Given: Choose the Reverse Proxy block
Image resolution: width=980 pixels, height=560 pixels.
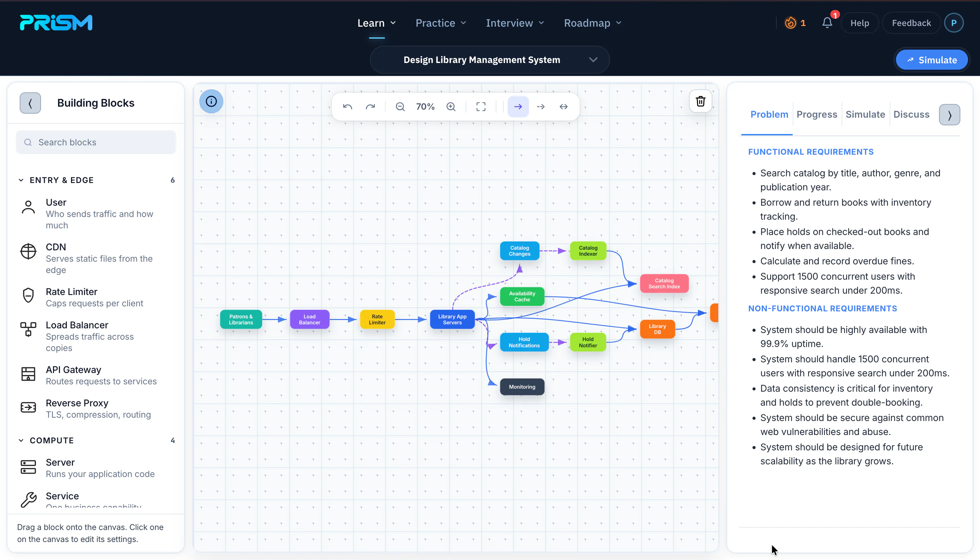Looking at the screenshot, I should [x=96, y=408].
